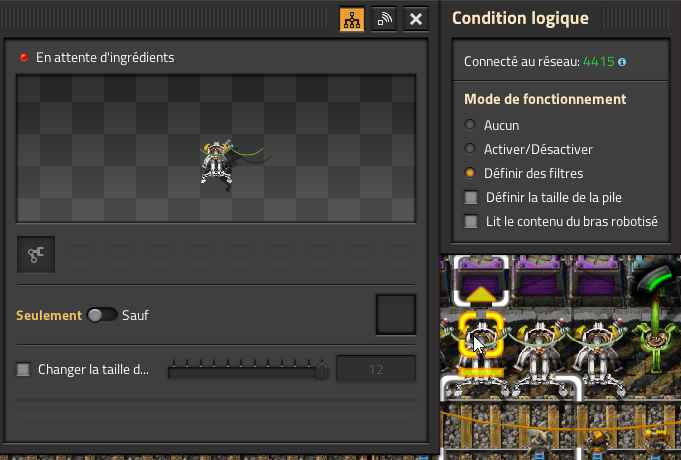Select the Définir des filtres mode

click(470, 173)
